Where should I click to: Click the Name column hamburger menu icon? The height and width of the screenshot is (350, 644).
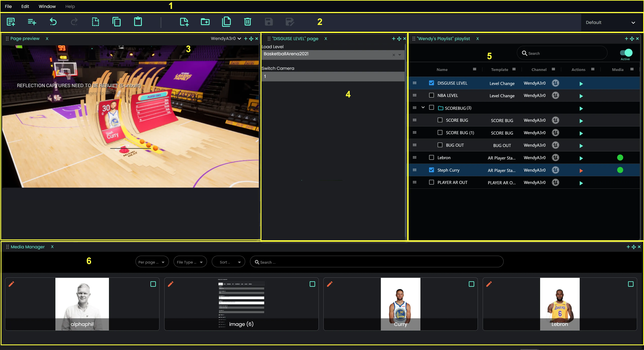pos(474,69)
